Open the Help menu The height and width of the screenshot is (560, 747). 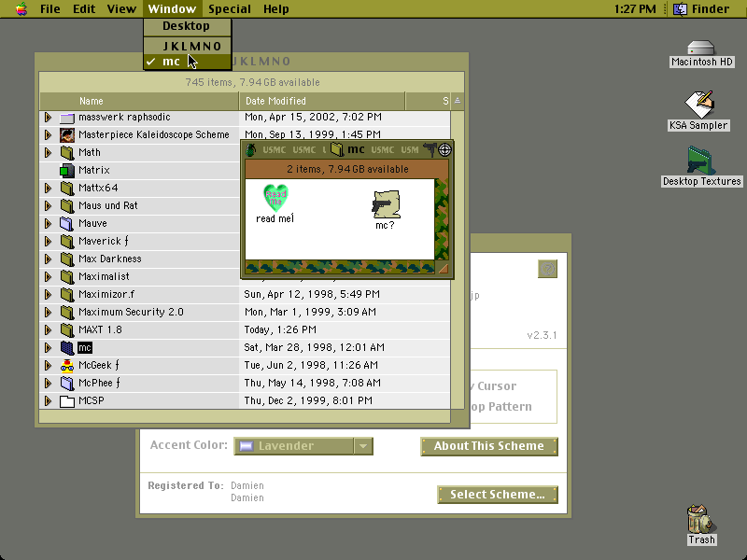click(x=276, y=9)
